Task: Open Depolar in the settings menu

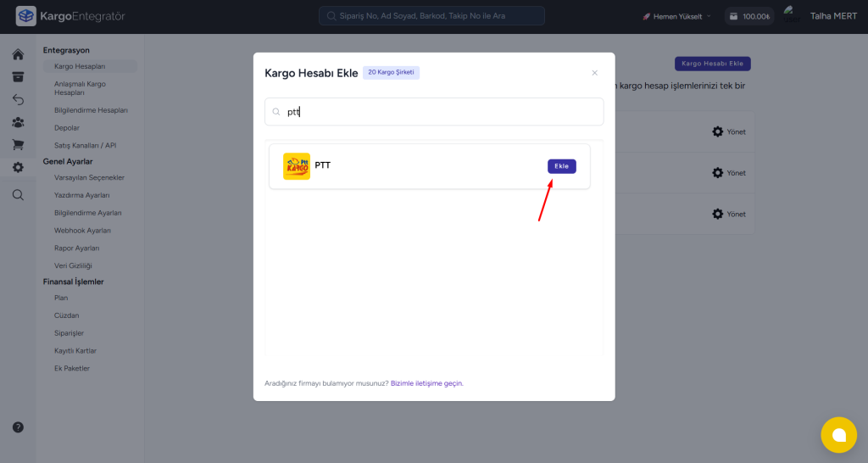Action: (x=67, y=128)
